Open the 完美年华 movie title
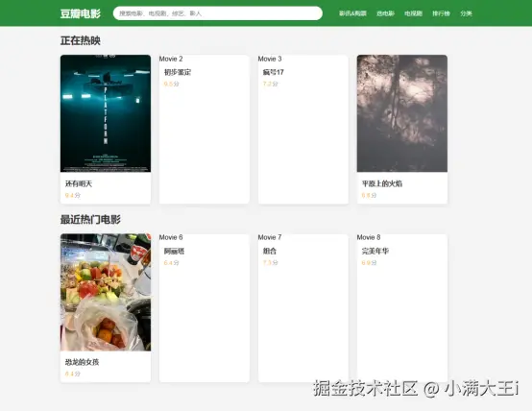Viewport: 532px width, 411px height. [375, 252]
